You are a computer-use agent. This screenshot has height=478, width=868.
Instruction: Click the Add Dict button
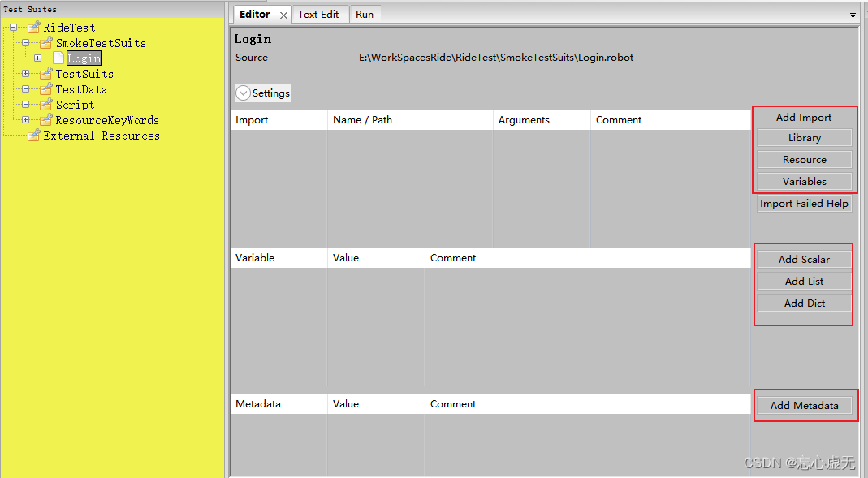point(804,303)
